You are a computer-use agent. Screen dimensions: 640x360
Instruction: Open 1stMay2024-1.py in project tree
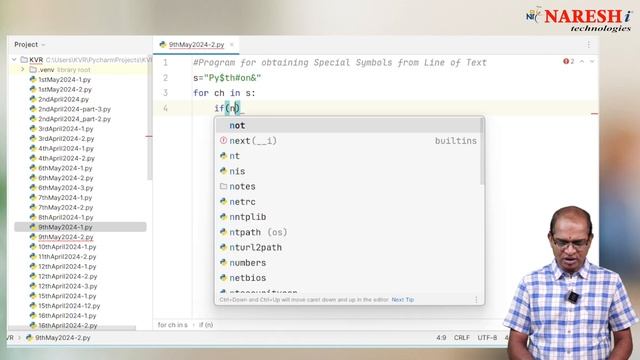pos(64,80)
